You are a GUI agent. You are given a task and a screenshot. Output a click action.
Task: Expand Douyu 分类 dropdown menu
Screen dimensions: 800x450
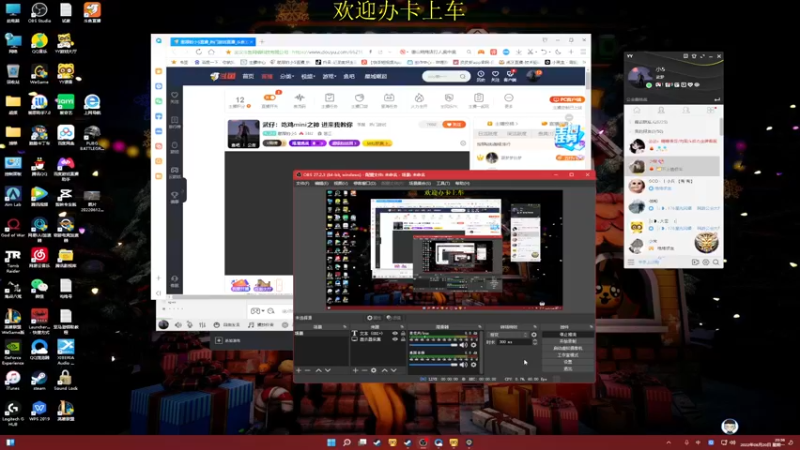coord(287,76)
